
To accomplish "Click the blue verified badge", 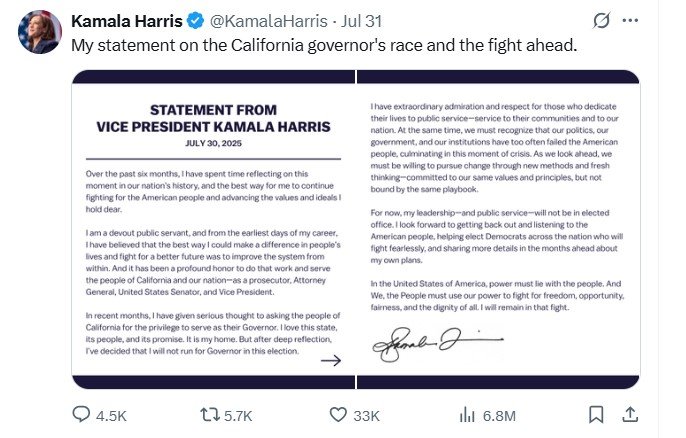I will coord(195,20).
